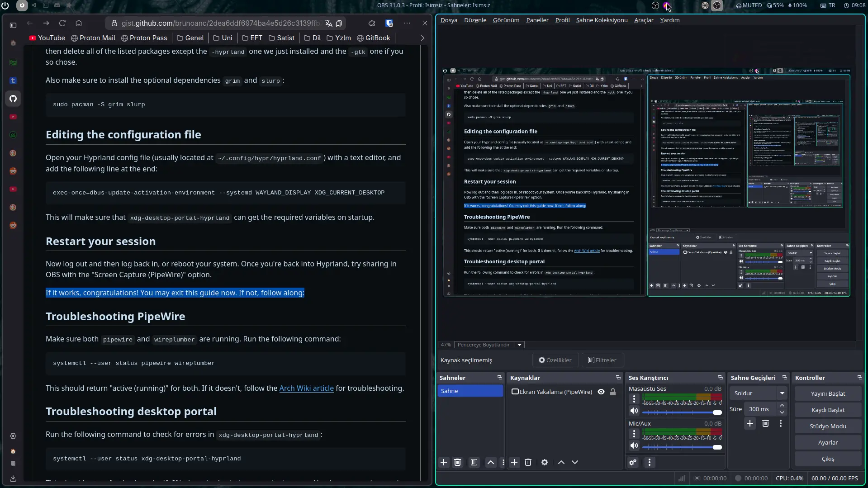Click Kaydı Başlat to start recording
The width and height of the screenshot is (868, 488).
point(828,410)
